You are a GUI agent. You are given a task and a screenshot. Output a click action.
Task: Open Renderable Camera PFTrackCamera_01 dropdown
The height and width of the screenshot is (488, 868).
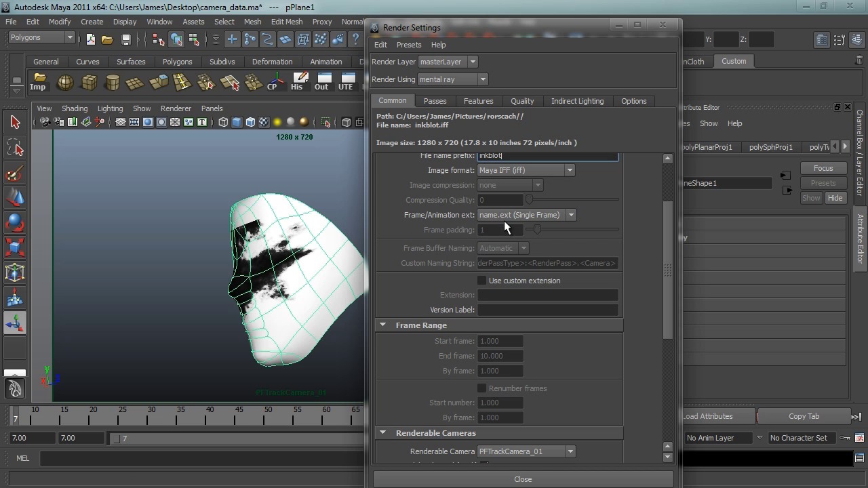click(526, 451)
